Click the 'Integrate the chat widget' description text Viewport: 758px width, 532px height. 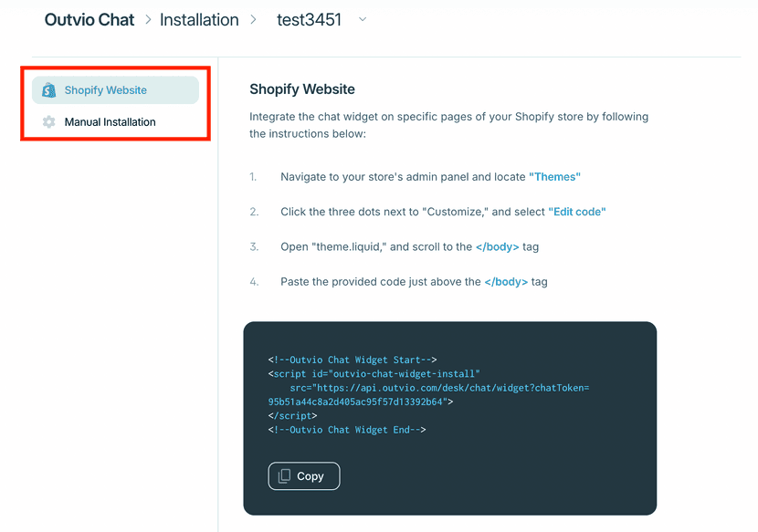click(448, 125)
